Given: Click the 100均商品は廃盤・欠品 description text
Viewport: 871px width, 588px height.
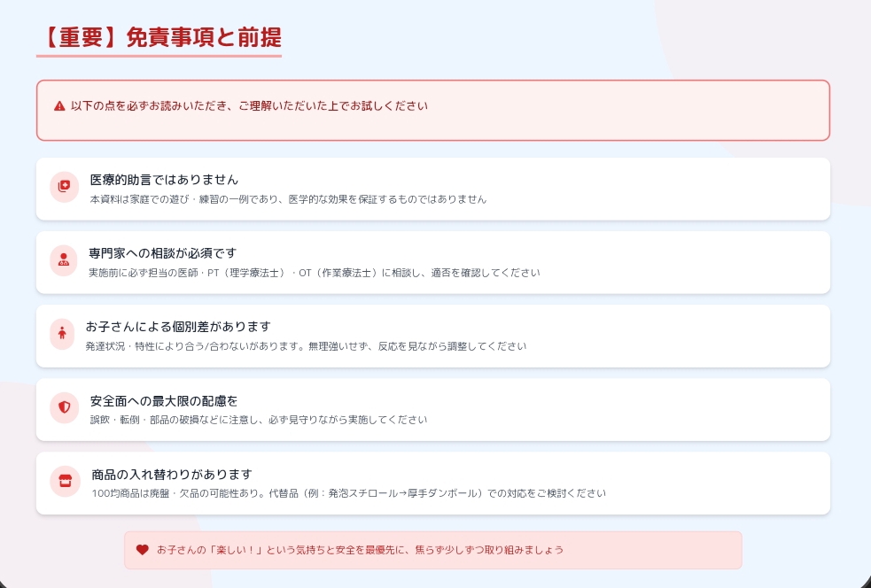Looking at the screenshot, I should [x=348, y=493].
